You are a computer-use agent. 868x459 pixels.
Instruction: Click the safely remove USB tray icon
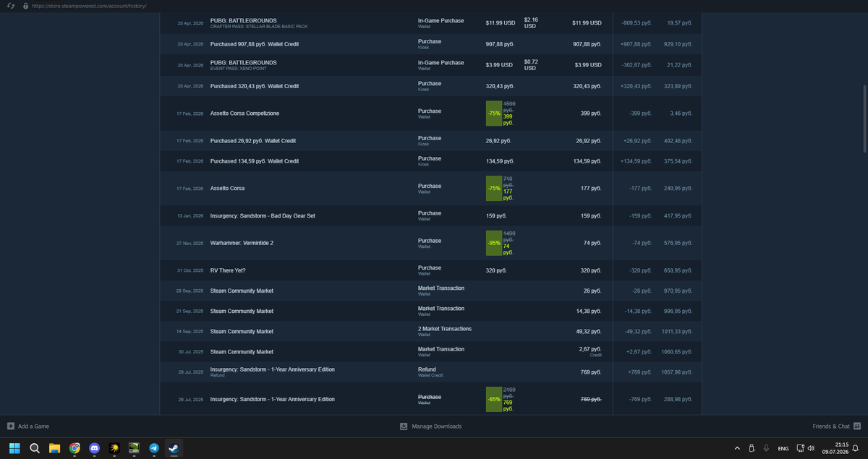(752, 448)
